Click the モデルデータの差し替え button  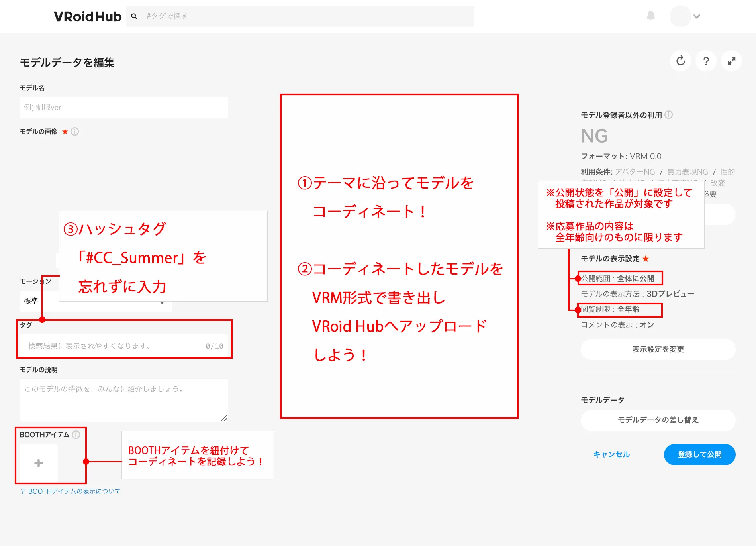click(658, 420)
